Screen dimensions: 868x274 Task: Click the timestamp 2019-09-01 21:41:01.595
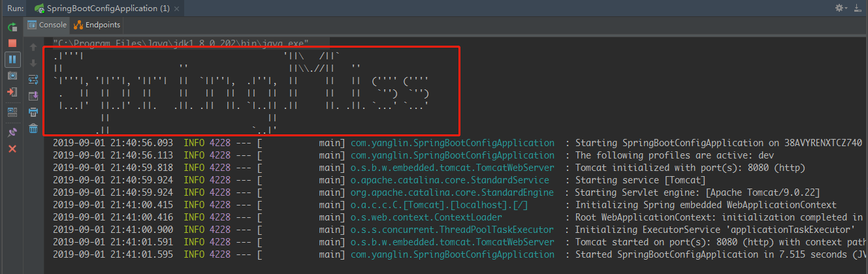pos(113,254)
